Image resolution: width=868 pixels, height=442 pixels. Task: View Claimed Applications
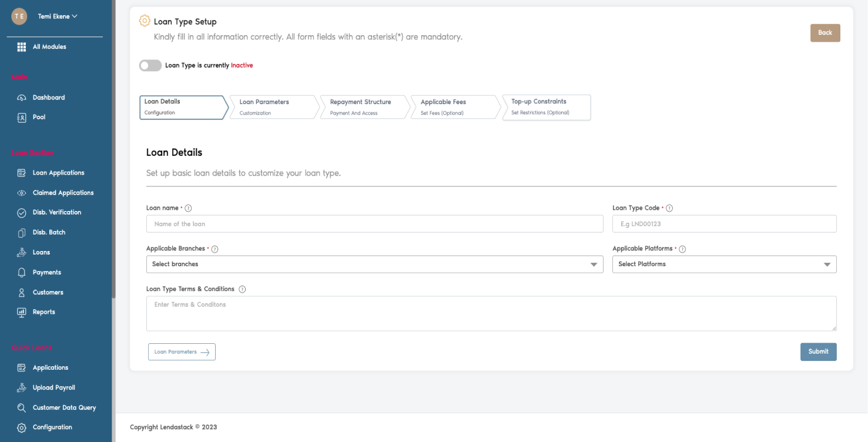[x=63, y=192]
